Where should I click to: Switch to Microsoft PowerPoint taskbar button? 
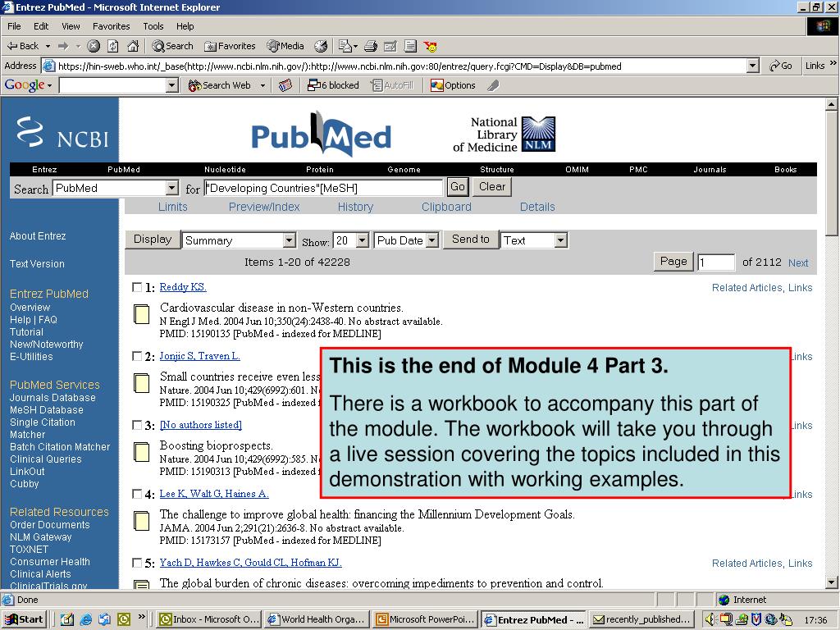coord(426,619)
